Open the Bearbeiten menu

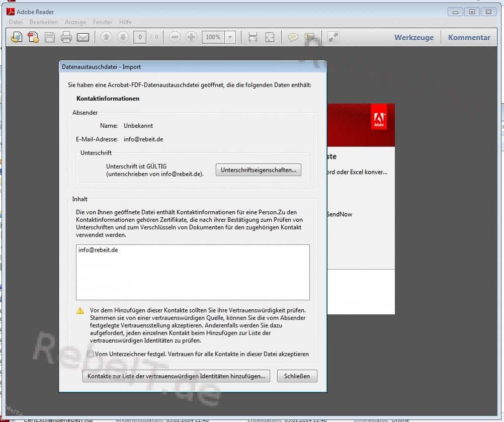(43, 22)
